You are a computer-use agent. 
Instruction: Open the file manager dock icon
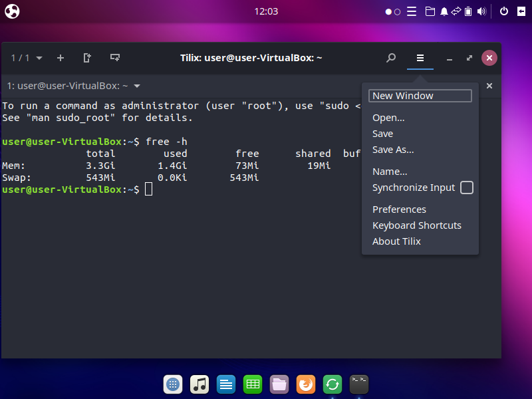279,384
